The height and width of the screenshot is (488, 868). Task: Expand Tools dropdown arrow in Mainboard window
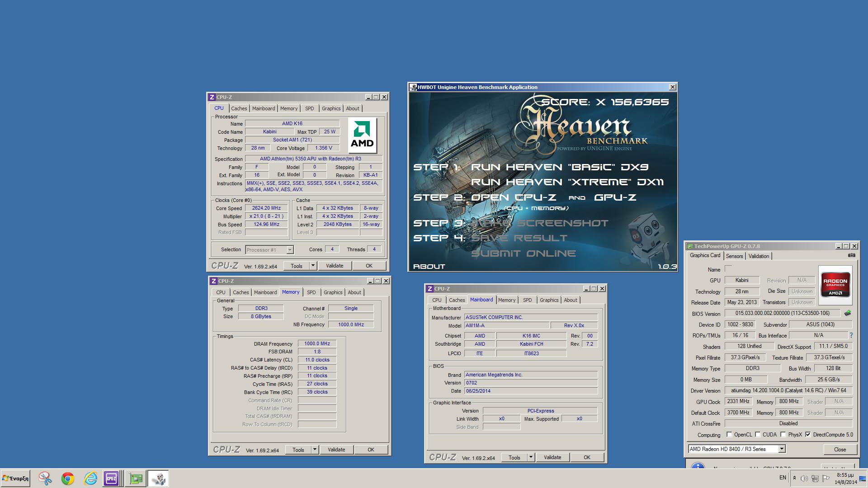click(531, 457)
